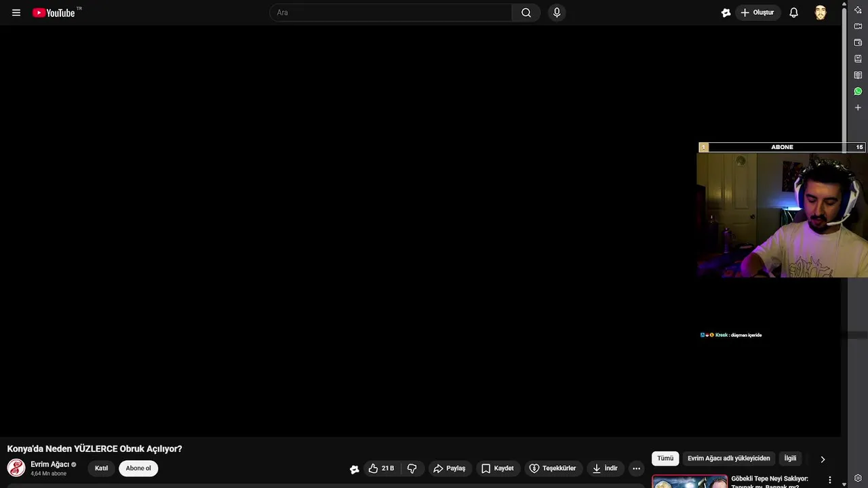Click the sparkle ask icon near like
Image resolution: width=868 pixels, height=488 pixels.
pos(354,469)
